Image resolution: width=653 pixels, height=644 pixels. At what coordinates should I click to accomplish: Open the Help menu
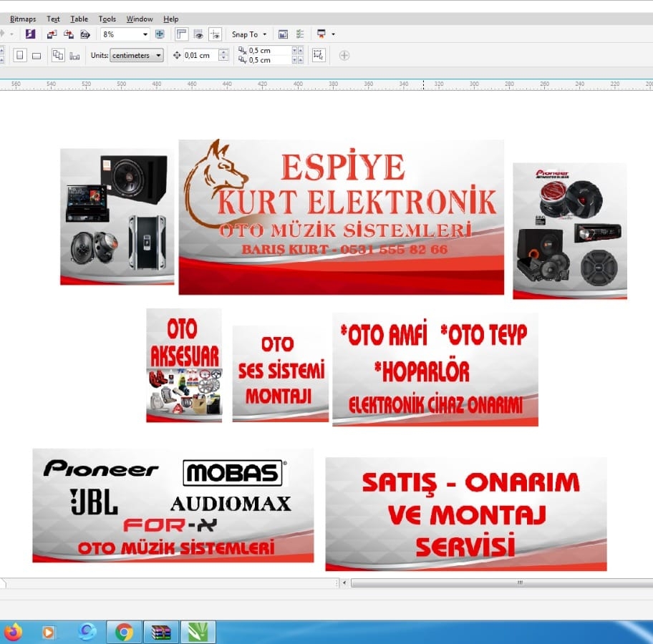pyautogui.click(x=170, y=19)
